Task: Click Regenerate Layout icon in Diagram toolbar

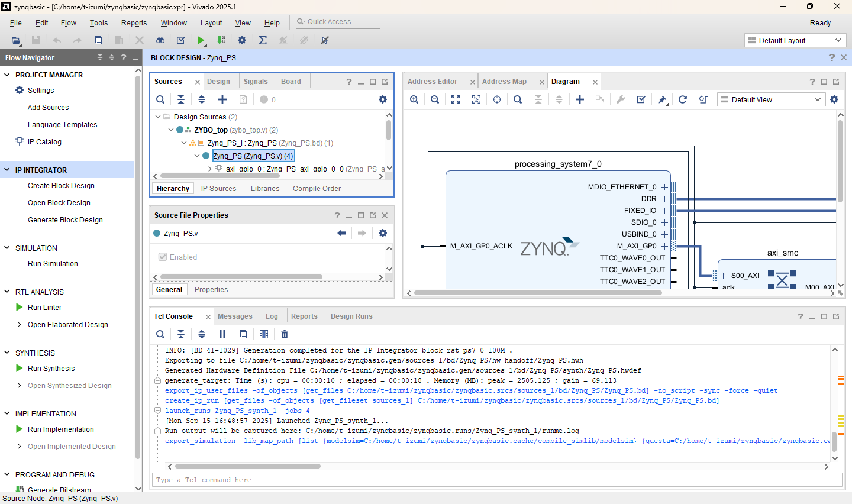Action: coord(682,99)
